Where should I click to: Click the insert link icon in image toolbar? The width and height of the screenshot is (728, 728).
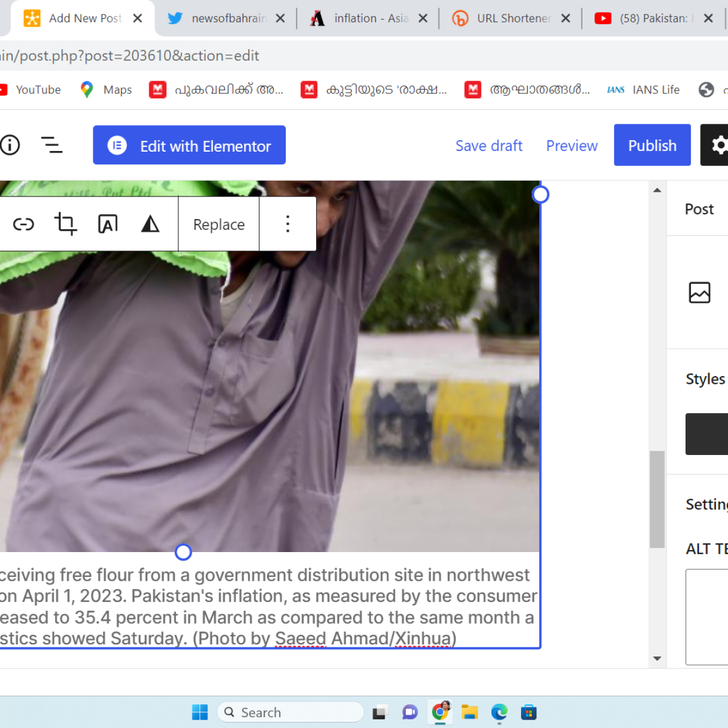tap(24, 224)
